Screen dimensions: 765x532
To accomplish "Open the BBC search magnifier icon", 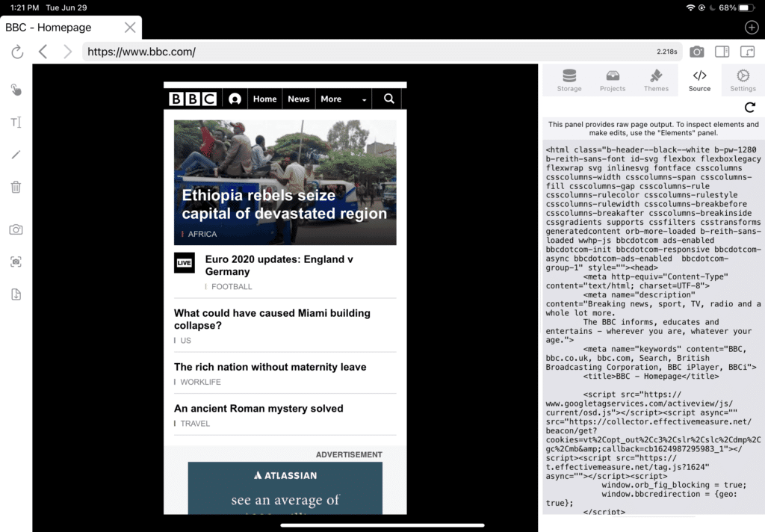I will coord(388,99).
